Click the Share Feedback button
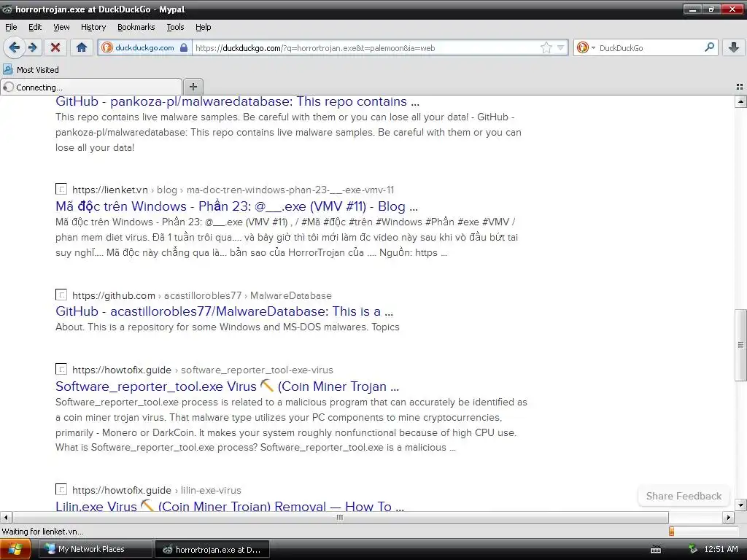The height and width of the screenshot is (560, 747). click(684, 496)
